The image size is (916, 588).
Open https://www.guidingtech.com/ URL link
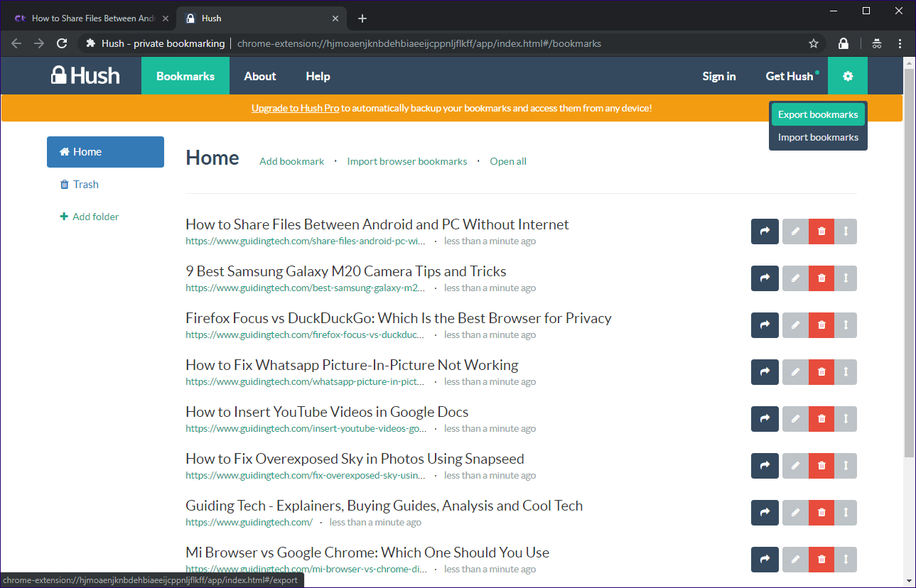[x=249, y=522]
